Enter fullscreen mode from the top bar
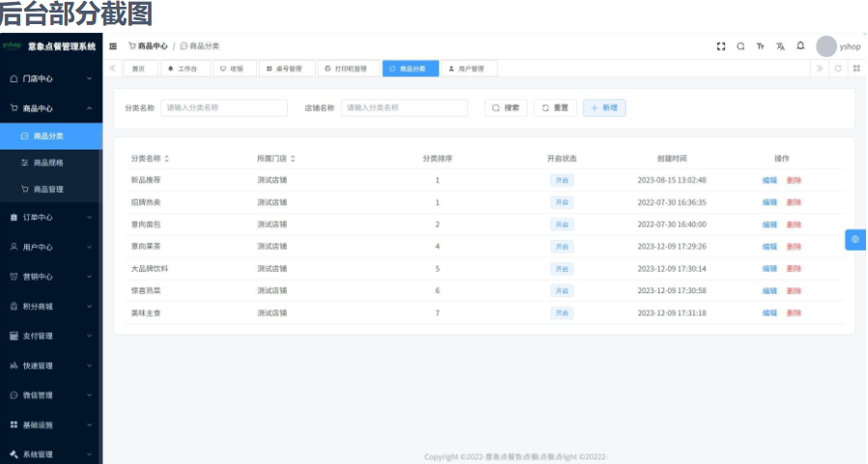This screenshot has height=464, width=868. 720,46
